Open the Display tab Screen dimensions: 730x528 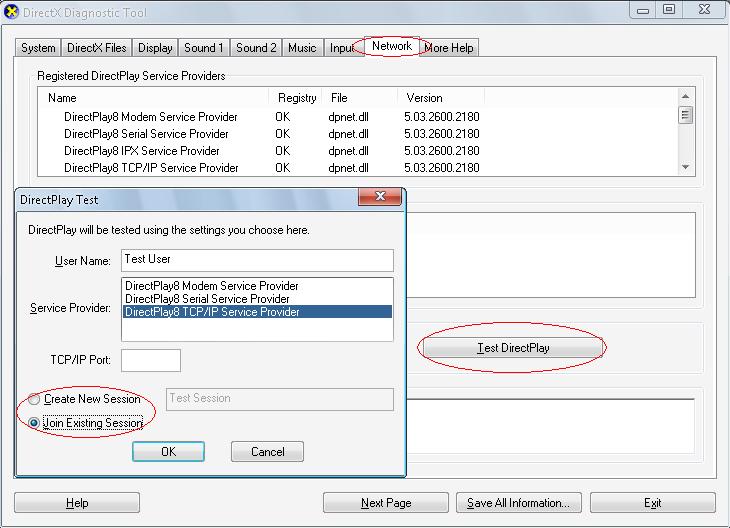pyautogui.click(x=155, y=48)
